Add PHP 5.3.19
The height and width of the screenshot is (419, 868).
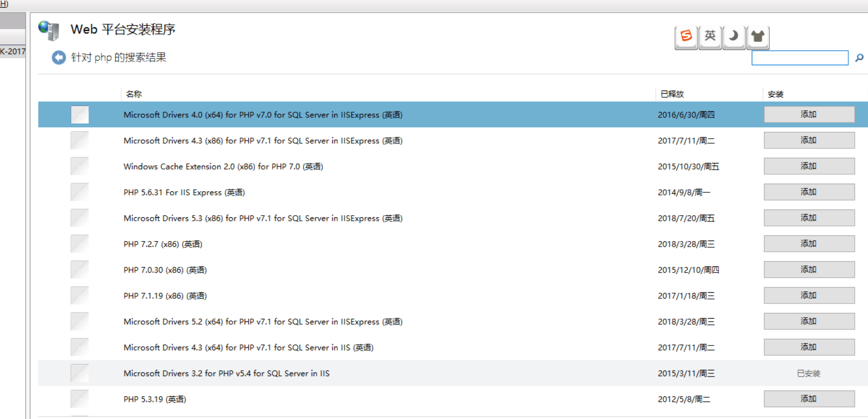809,399
